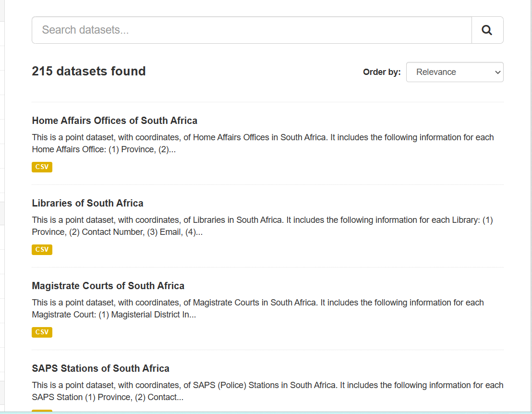Click the magnifier search icon button

(x=487, y=30)
